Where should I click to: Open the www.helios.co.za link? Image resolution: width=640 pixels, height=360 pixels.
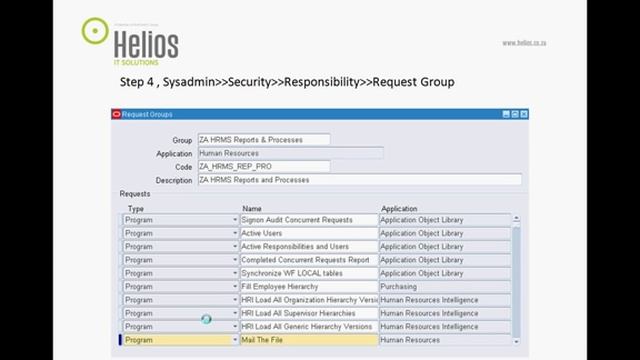click(x=524, y=43)
